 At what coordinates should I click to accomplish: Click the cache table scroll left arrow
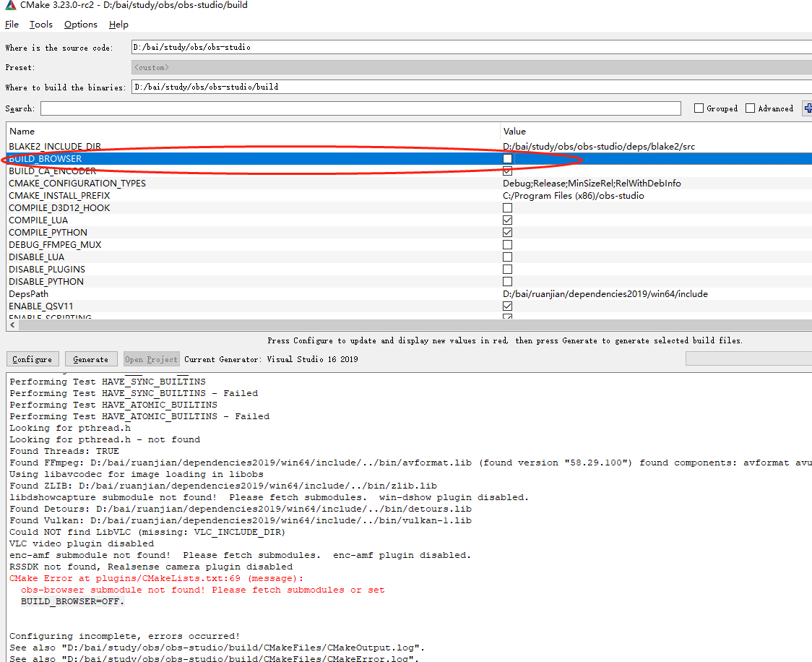pos(12,324)
